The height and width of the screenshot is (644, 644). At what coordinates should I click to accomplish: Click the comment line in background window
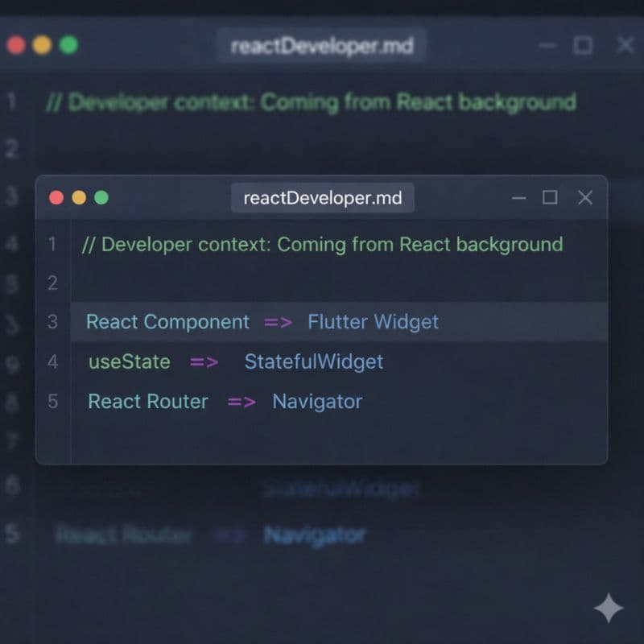[x=311, y=102]
